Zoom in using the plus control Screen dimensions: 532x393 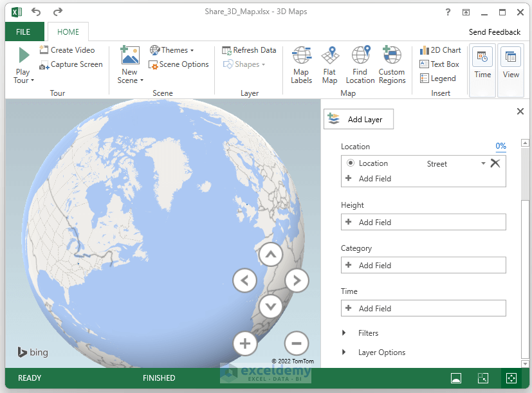pyautogui.click(x=245, y=343)
